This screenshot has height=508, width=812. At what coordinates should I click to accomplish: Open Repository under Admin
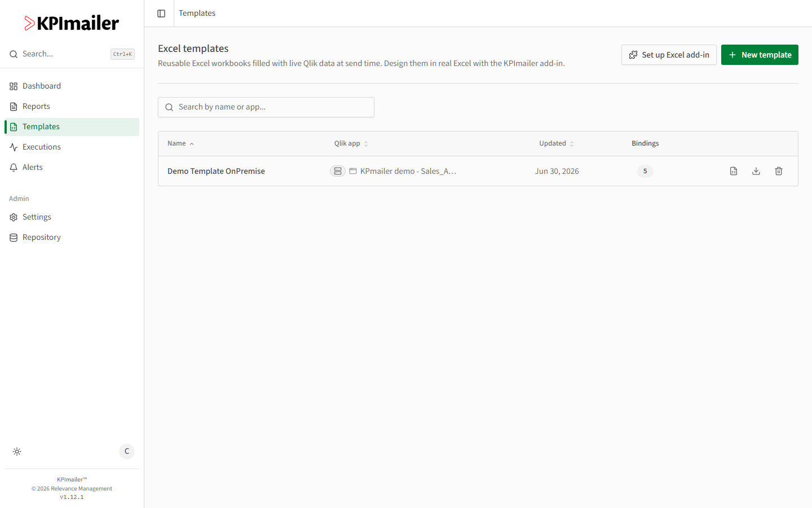coord(72,237)
